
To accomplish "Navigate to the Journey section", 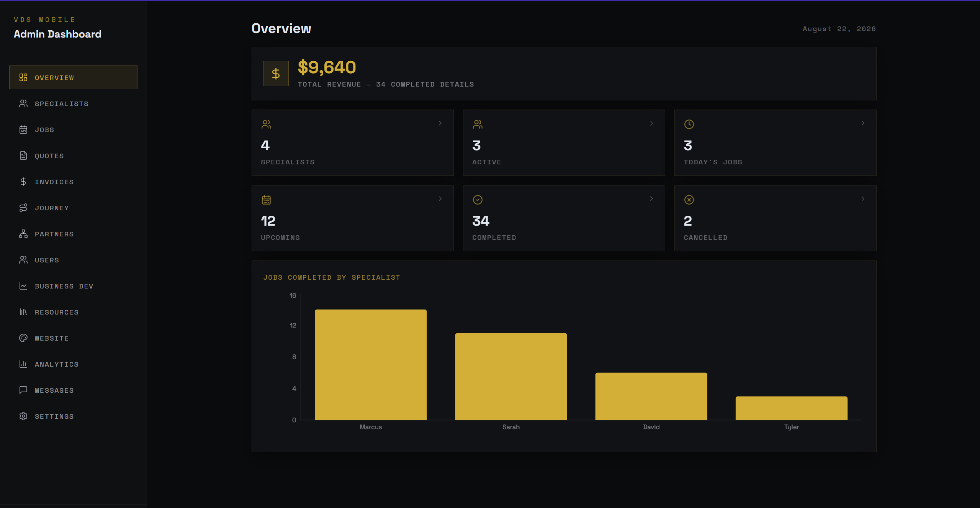I will coord(73,208).
